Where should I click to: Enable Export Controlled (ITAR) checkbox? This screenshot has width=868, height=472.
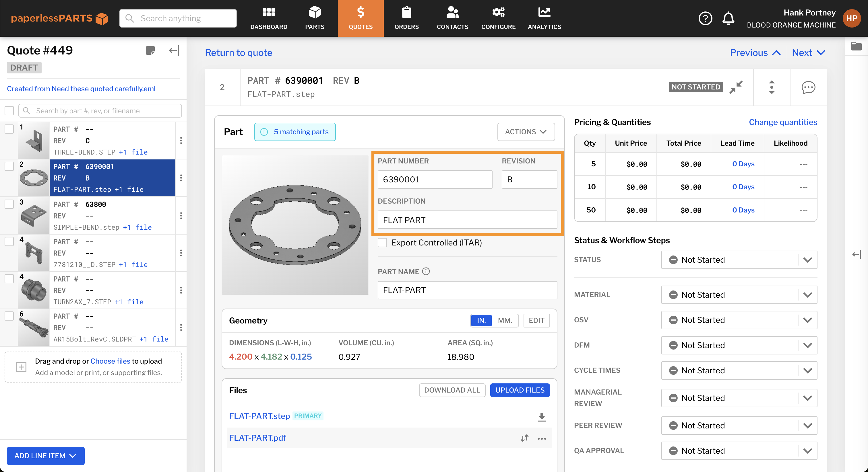tap(382, 242)
